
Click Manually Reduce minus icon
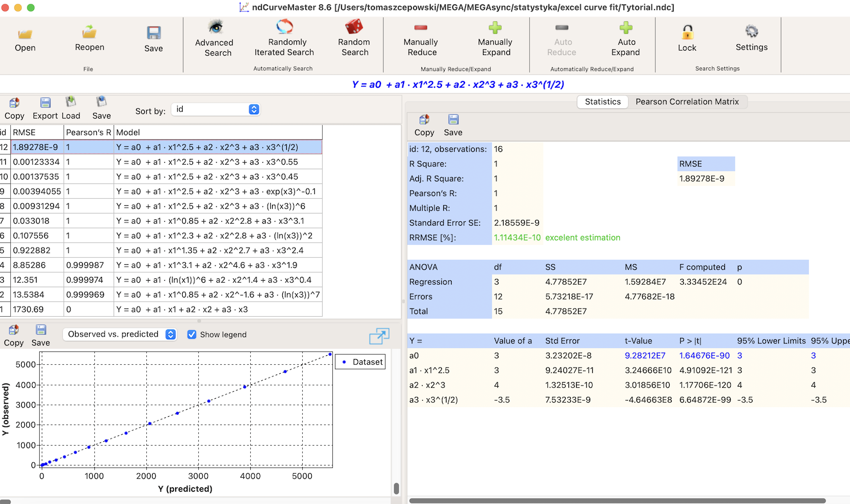point(421,28)
